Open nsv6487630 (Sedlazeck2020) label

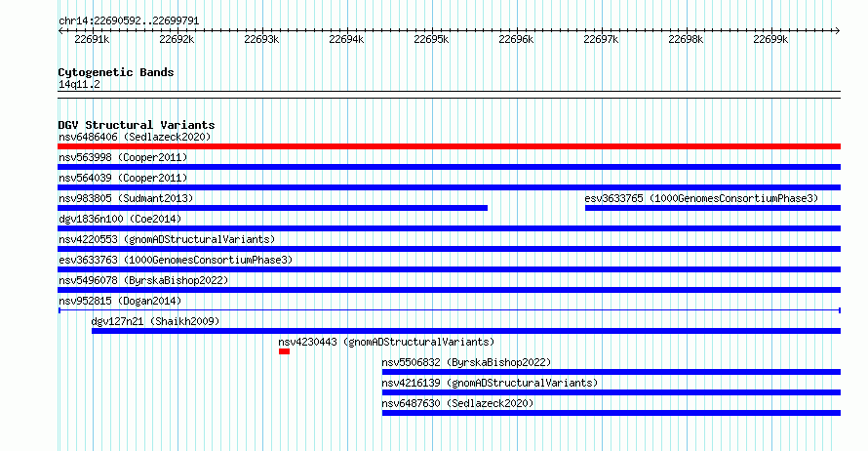457,403
